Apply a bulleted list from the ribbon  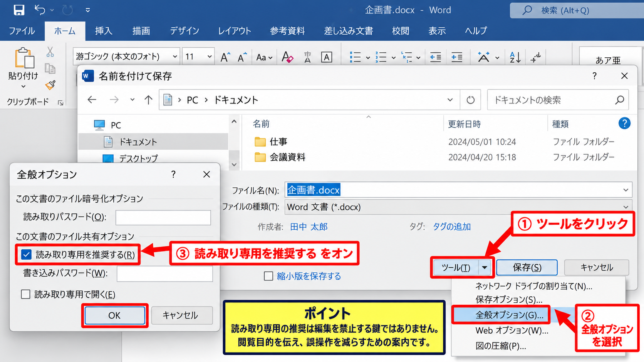click(355, 57)
